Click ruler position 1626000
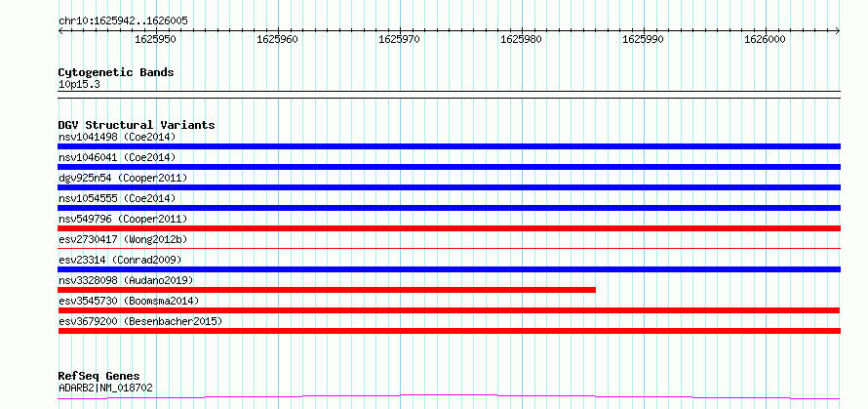The height and width of the screenshot is (409, 868). (x=765, y=39)
